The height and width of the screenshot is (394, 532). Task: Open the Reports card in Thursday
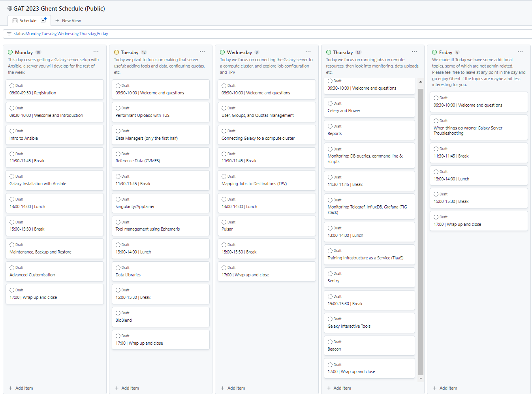coord(369,130)
